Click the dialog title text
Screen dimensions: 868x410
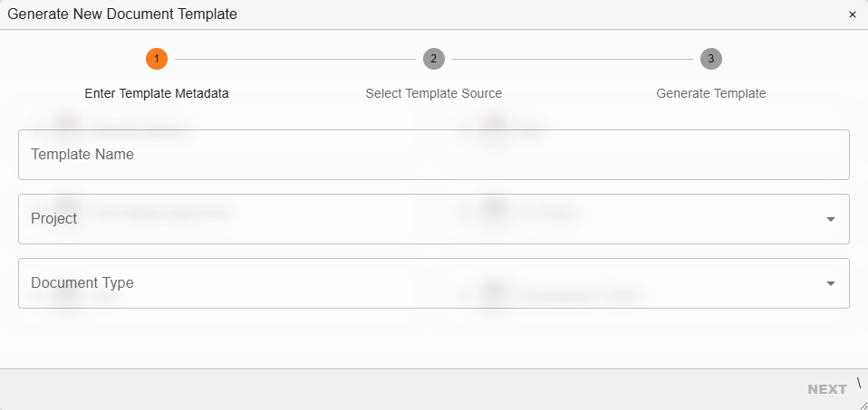coord(122,14)
